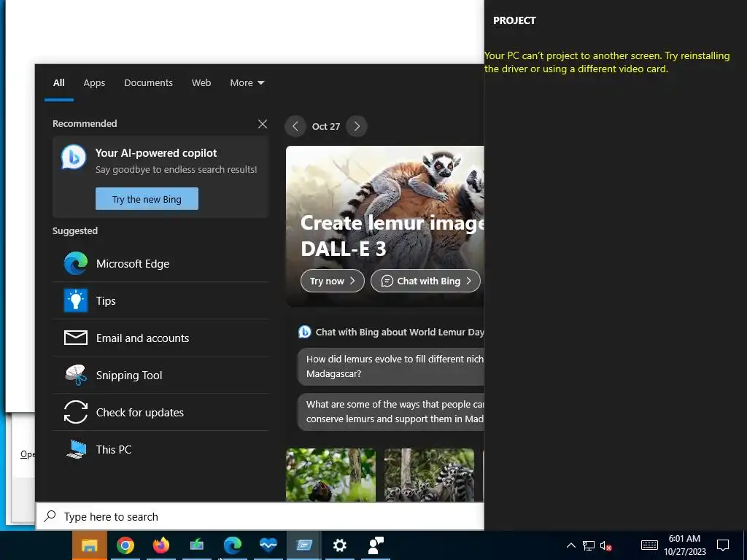Click Try the new Bing button
This screenshot has width=747, height=560.
click(147, 199)
